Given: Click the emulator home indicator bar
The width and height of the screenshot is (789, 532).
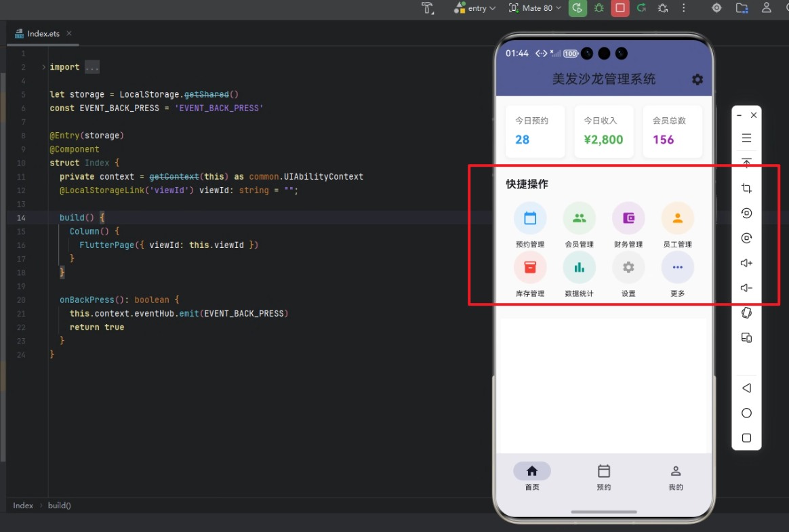Looking at the screenshot, I should point(604,512).
